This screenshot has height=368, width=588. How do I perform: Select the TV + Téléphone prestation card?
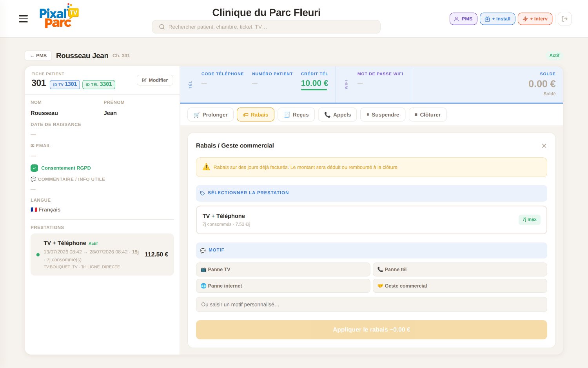(372, 220)
